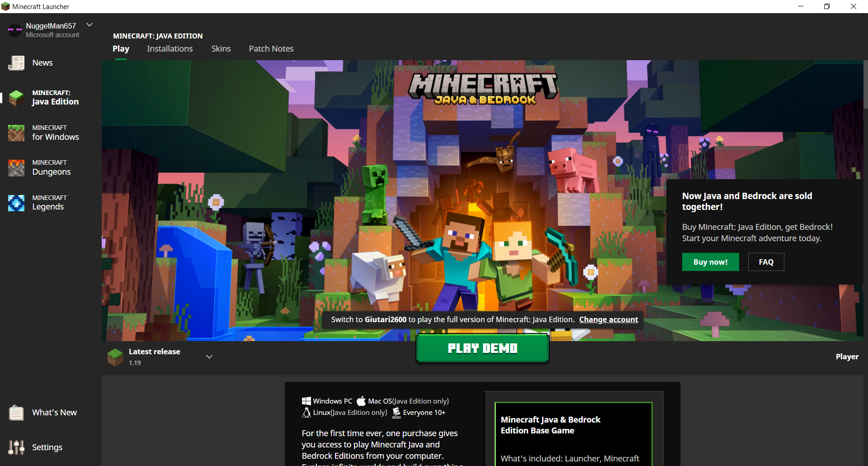Screen dimensions: 868x466
Task: Open Minecraft for Windows icon
Action: tap(16, 133)
